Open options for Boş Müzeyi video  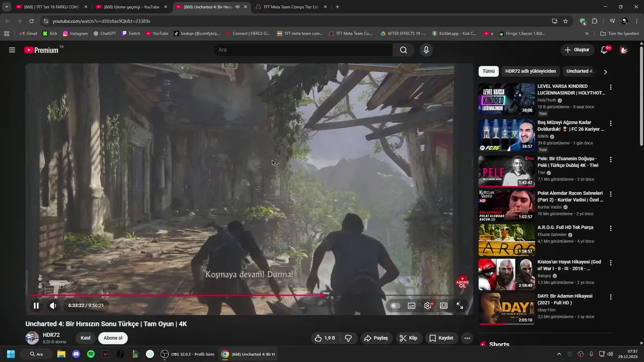tap(611, 123)
